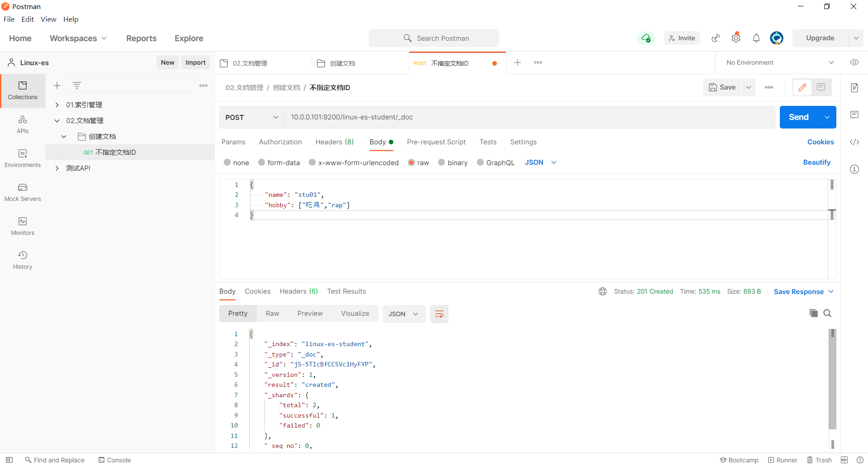Search within the response body
868x466 pixels.
point(827,313)
